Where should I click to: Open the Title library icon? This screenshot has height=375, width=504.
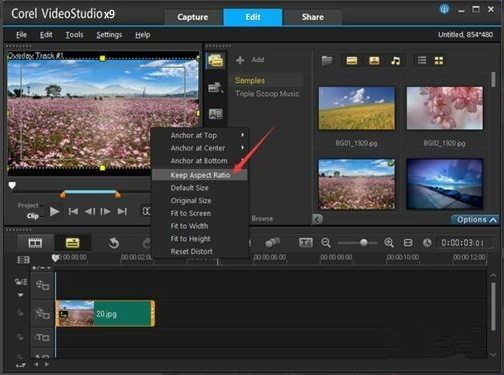coord(215,114)
